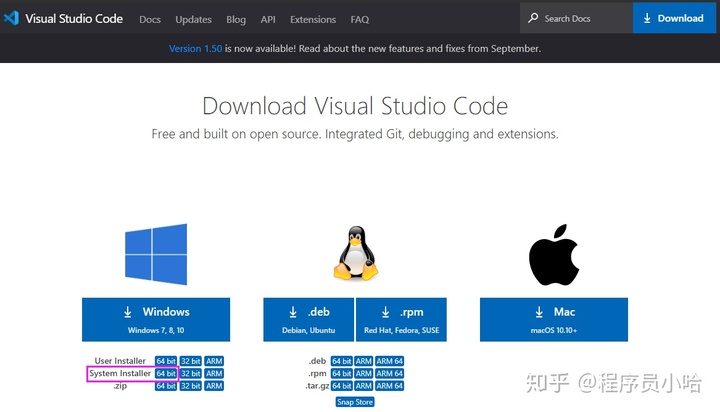720x412 pixels.
Task: Click the Windows logo image
Action: tap(156, 254)
